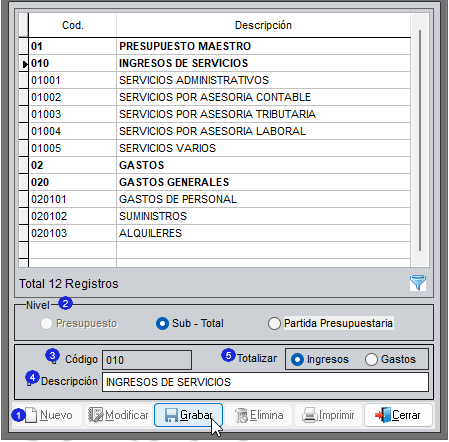Close the window with Cerrar

398,415
